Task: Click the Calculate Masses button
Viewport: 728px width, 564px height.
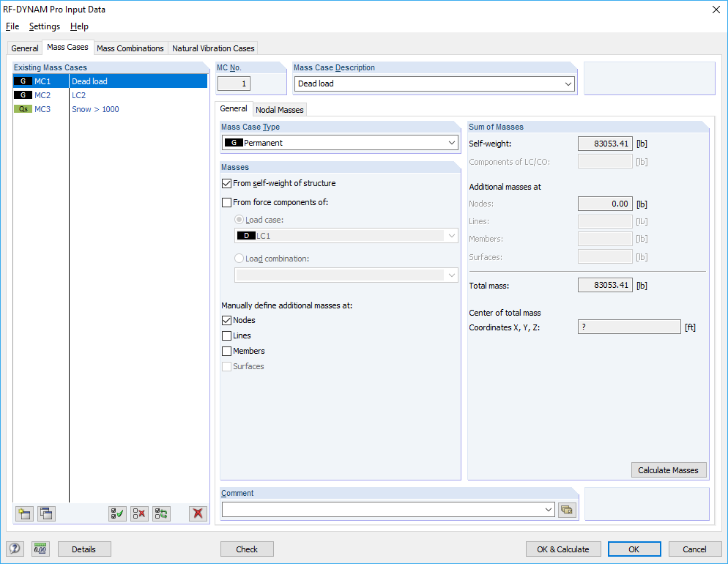Action: coord(668,470)
